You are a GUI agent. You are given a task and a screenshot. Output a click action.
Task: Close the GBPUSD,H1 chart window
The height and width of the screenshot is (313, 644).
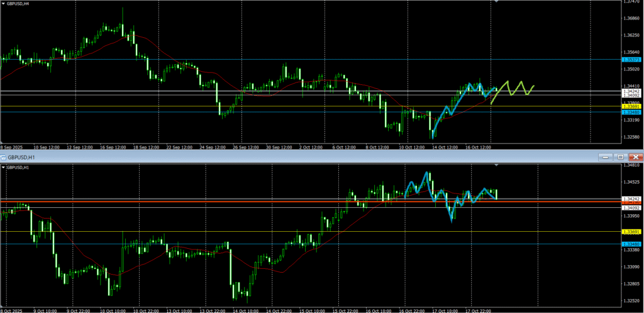pos(636,157)
